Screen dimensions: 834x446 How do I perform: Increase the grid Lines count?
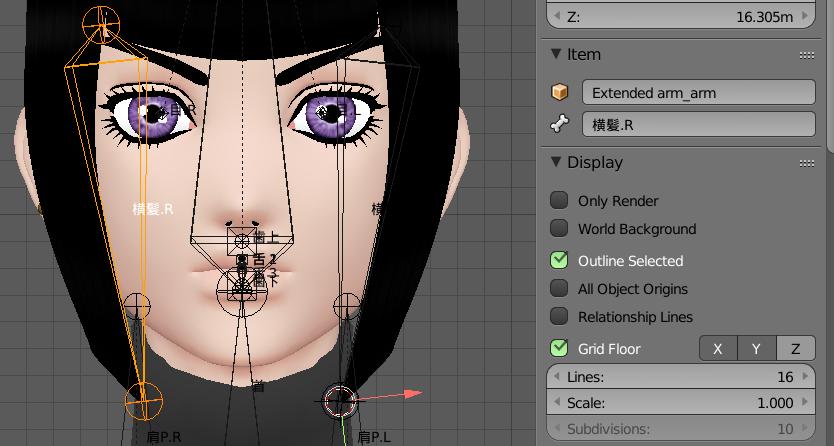tap(805, 376)
